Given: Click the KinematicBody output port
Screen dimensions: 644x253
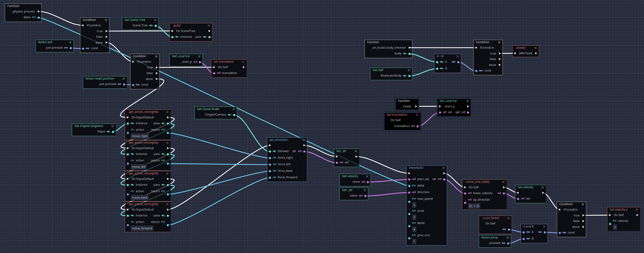Looking at the screenshot, I should pos(409,76).
